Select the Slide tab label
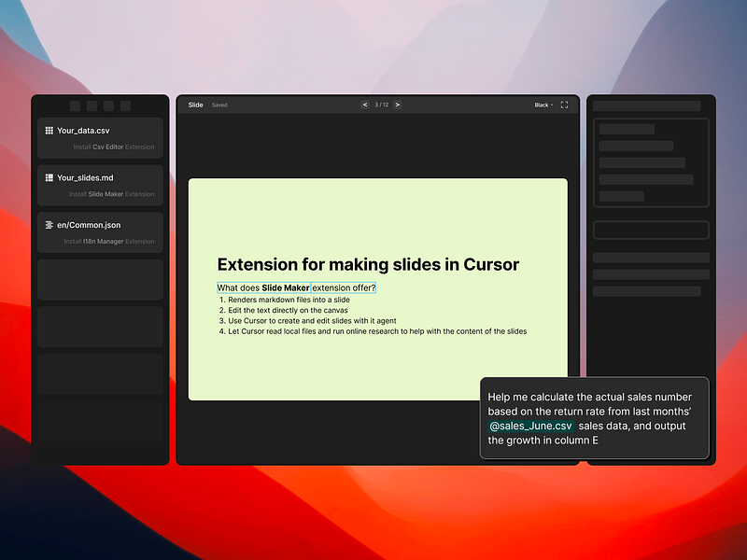This screenshot has width=747, height=560. pos(195,105)
